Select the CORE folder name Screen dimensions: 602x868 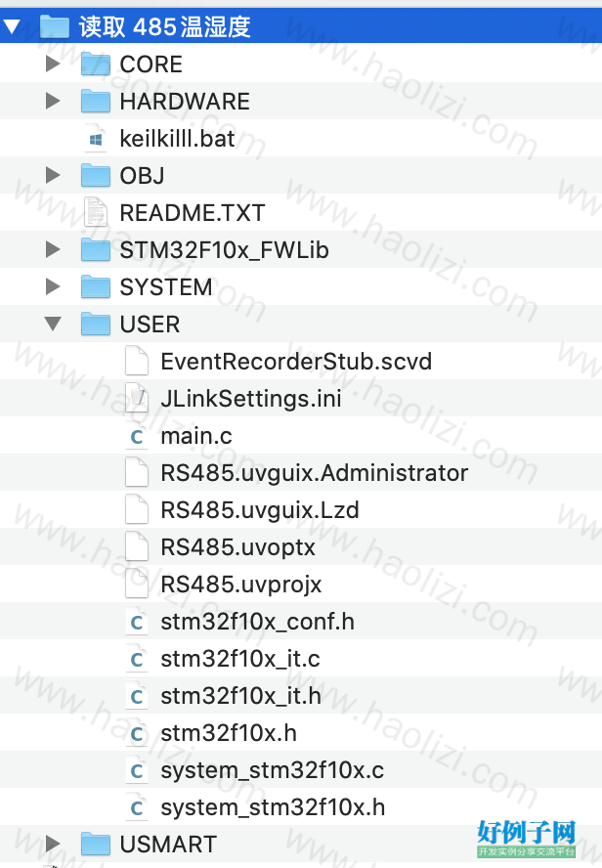point(151,65)
